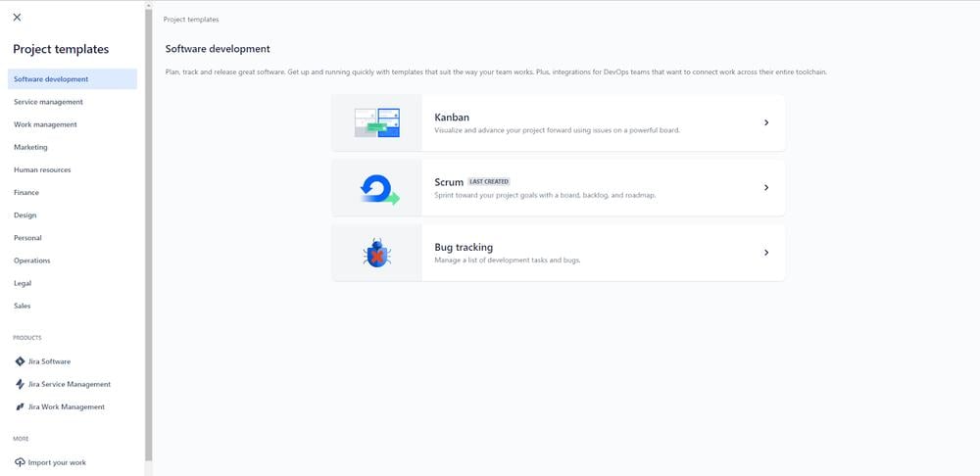Image resolution: width=980 pixels, height=476 pixels.
Task: Expand the Kanban template chevron arrow
Action: tap(766, 123)
